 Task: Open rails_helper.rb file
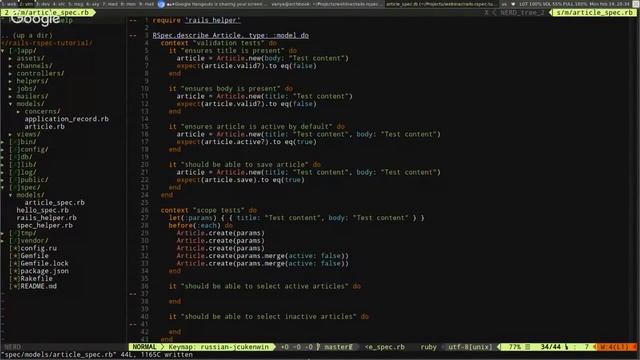[47, 218]
